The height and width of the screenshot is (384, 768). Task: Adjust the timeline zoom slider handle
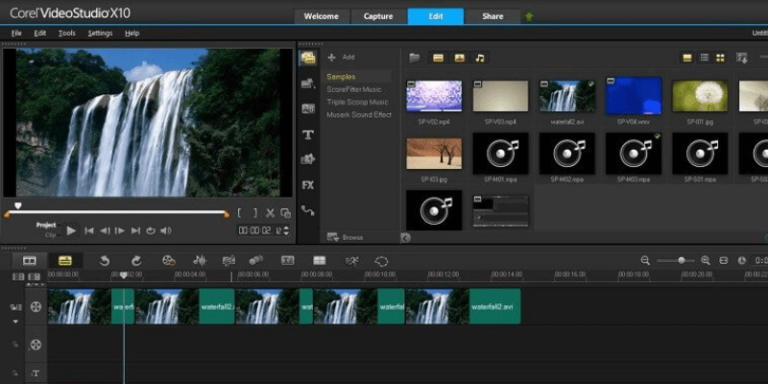click(681, 261)
